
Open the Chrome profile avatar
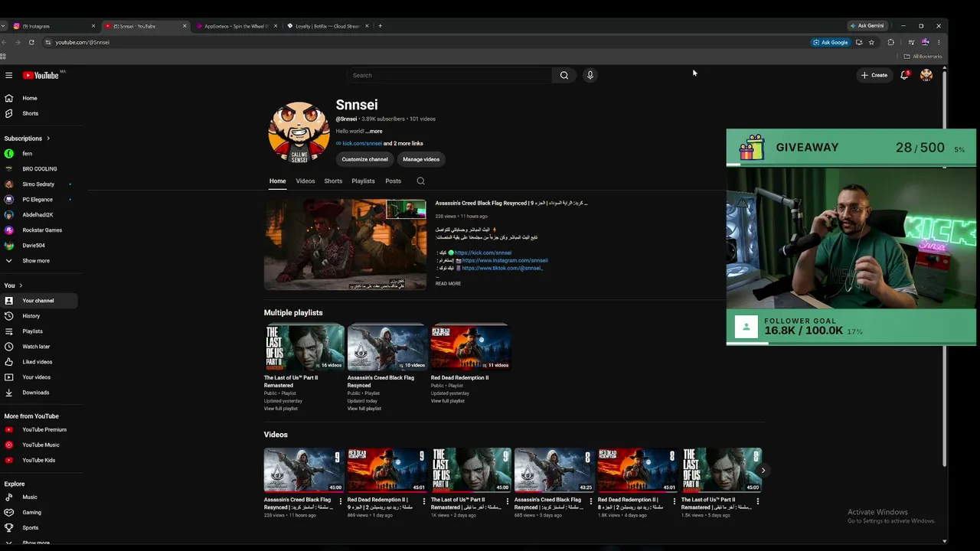tap(925, 42)
